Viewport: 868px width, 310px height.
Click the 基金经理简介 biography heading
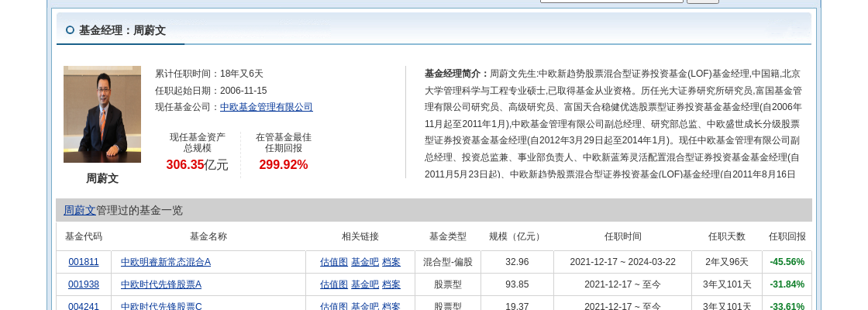(x=457, y=73)
